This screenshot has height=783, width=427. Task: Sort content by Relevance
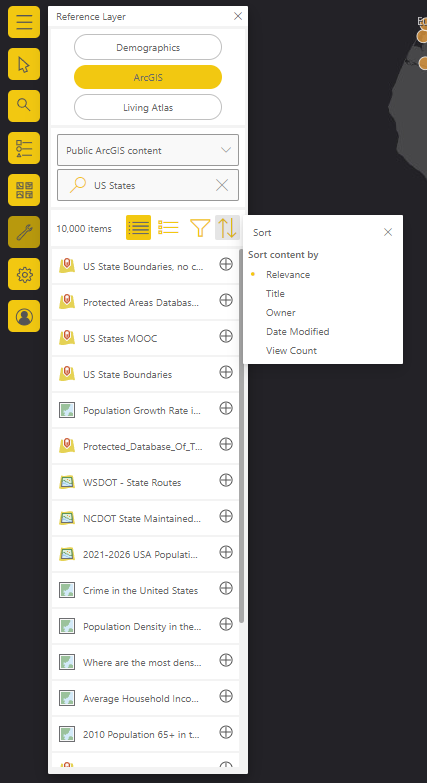tap(288, 275)
